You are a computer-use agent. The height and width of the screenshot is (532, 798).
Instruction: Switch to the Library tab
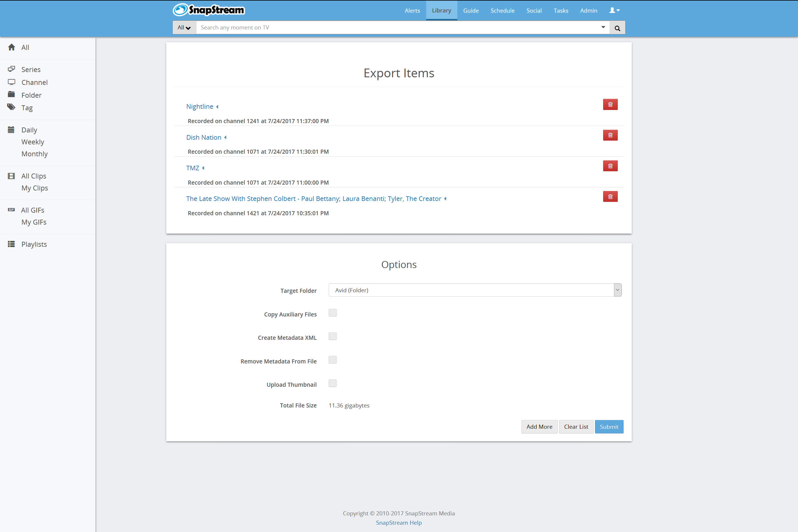[441, 10]
